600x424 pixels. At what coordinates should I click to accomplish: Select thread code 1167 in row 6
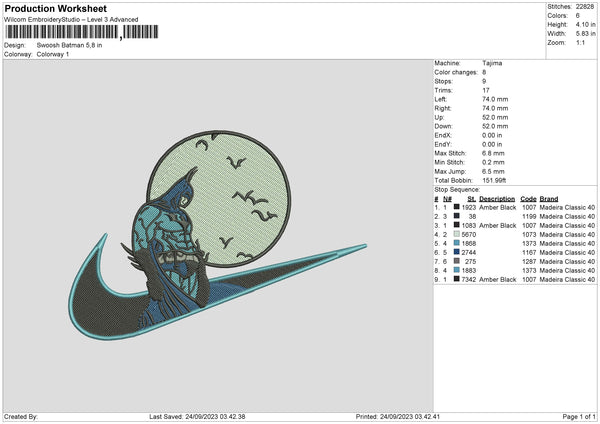pyautogui.click(x=529, y=253)
